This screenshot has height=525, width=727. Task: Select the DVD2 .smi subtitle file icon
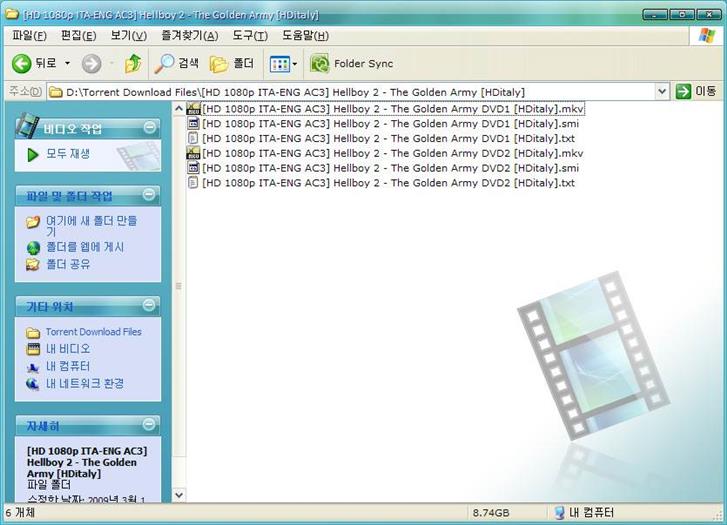[x=193, y=168]
